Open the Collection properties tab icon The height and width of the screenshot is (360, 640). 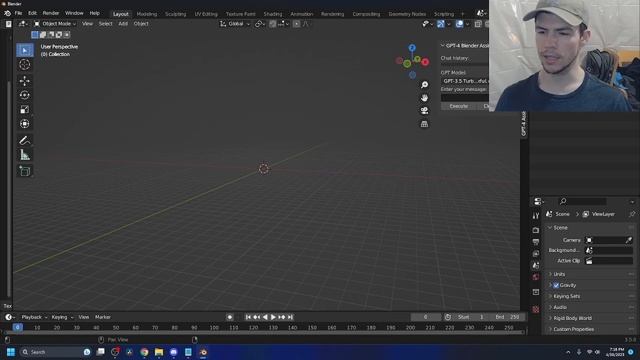pos(536,292)
